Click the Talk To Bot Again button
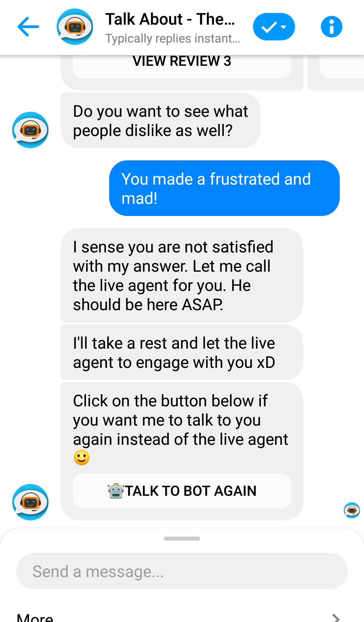364x622 pixels. point(182,491)
